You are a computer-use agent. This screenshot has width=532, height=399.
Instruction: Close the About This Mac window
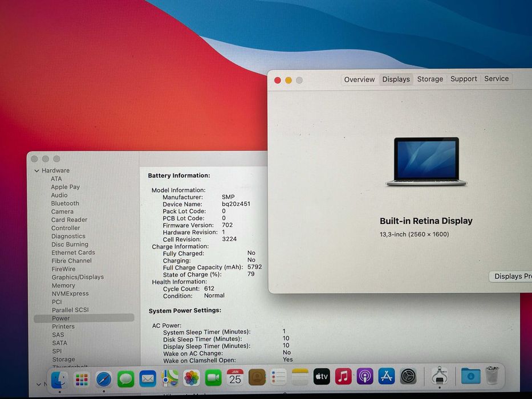tap(278, 80)
